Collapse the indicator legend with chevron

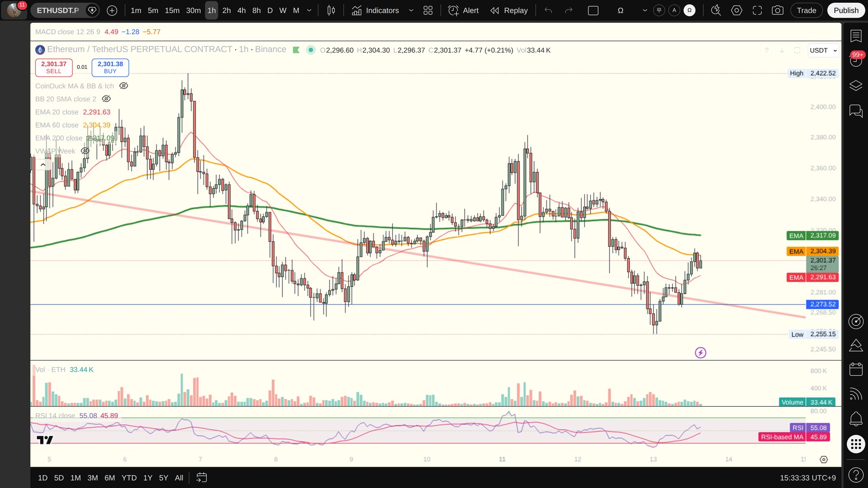pyautogui.click(x=43, y=164)
